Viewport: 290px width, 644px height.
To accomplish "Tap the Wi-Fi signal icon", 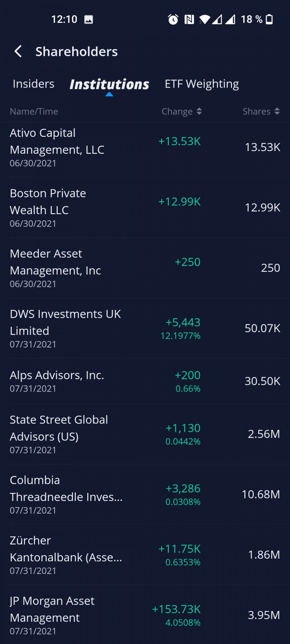I will tap(205, 20).
